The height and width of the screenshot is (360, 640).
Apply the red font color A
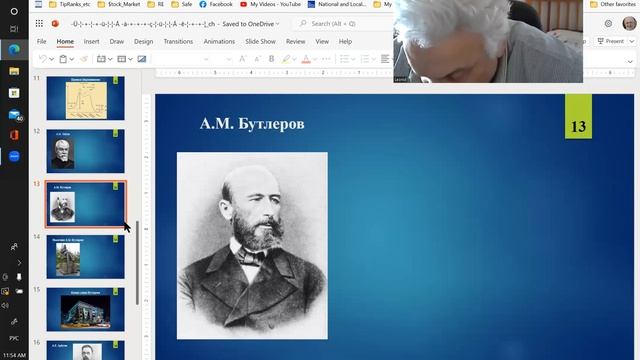click(x=306, y=59)
